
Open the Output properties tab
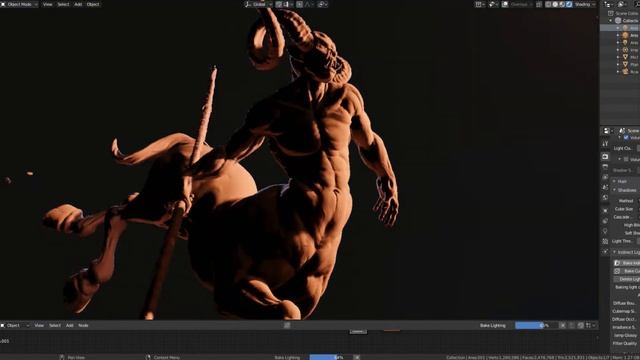click(x=605, y=167)
